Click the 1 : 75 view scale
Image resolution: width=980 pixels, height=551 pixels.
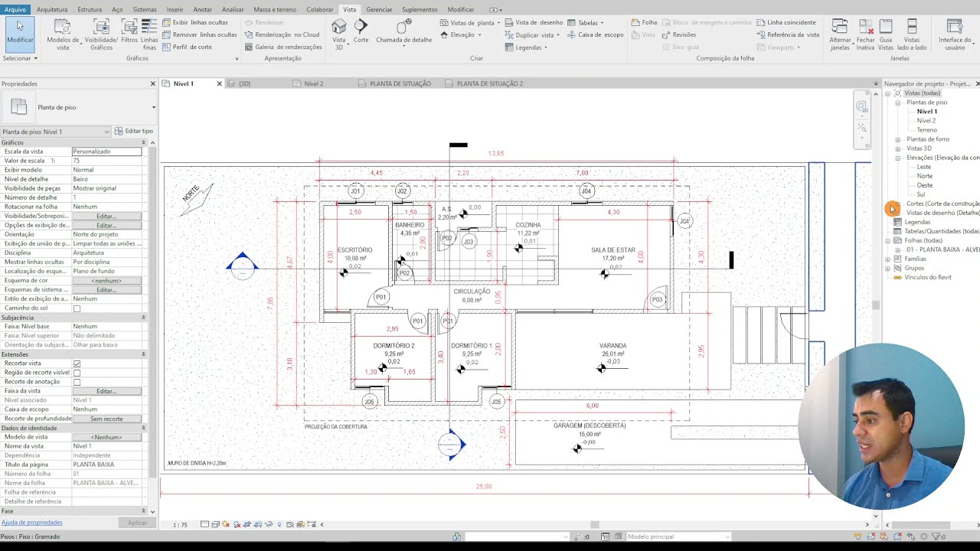click(180, 525)
